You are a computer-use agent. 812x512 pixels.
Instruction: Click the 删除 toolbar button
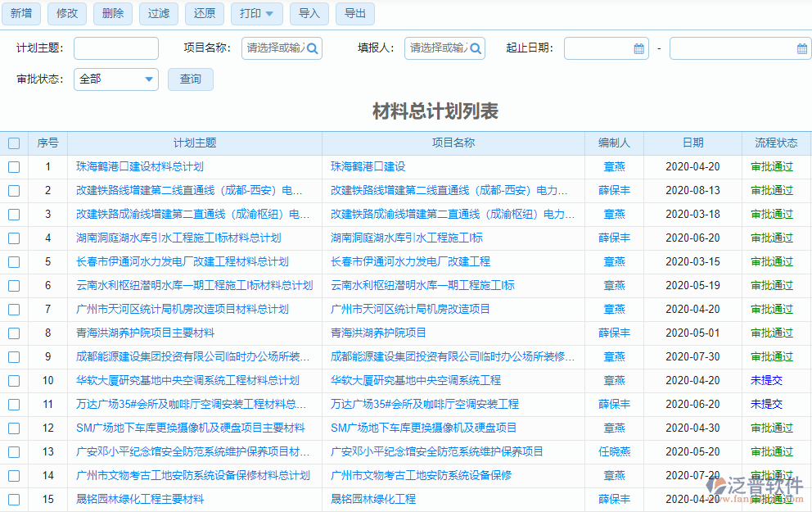pyautogui.click(x=112, y=14)
